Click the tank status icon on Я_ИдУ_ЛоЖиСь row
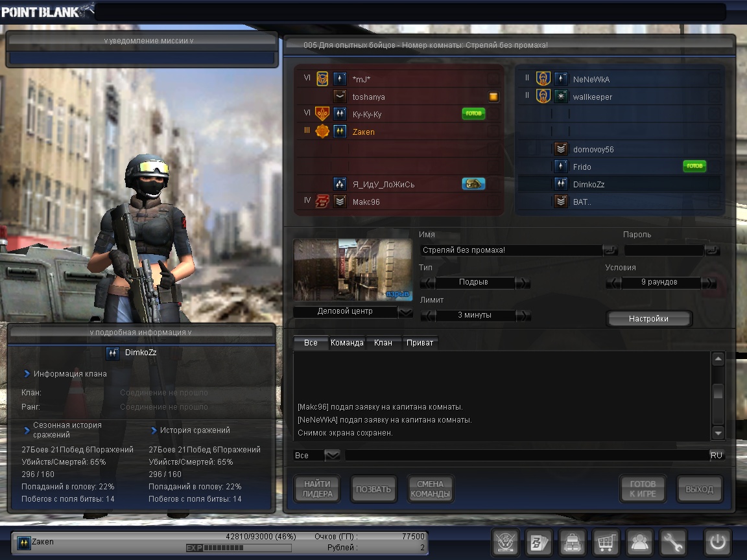747x560 pixels. point(473,184)
